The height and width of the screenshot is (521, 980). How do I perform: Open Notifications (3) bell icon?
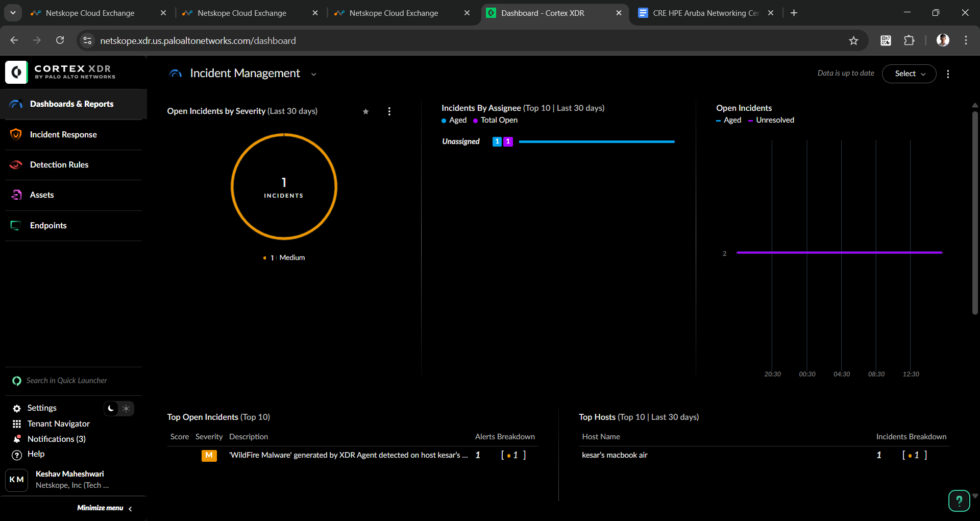click(x=17, y=439)
